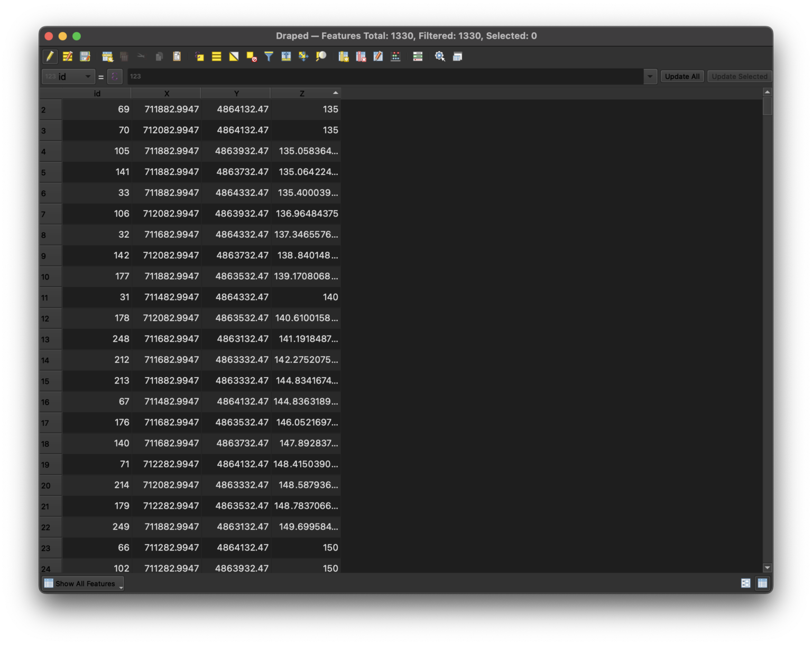Open the filter funnel tool
The width and height of the screenshot is (812, 645).
pyautogui.click(x=269, y=57)
